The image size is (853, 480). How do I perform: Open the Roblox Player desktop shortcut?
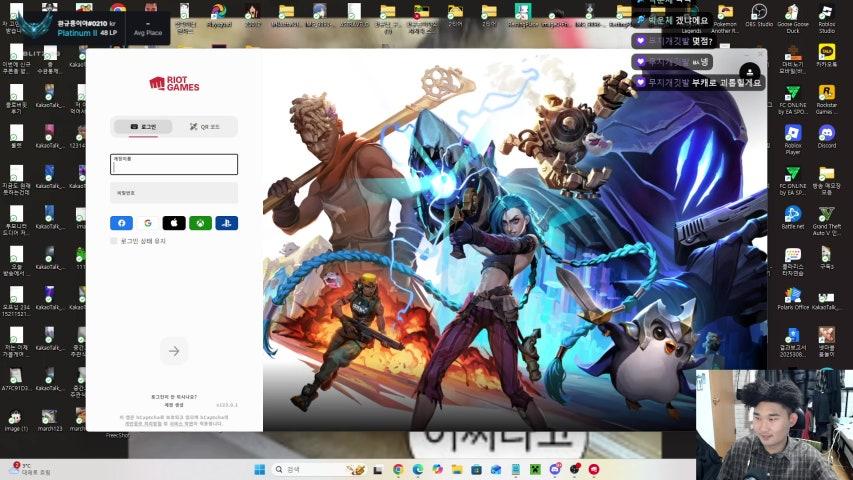[793, 139]
